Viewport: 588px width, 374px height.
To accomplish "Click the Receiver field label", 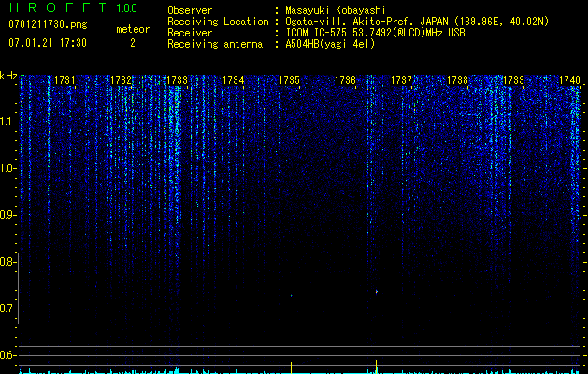I will [190, 33].
